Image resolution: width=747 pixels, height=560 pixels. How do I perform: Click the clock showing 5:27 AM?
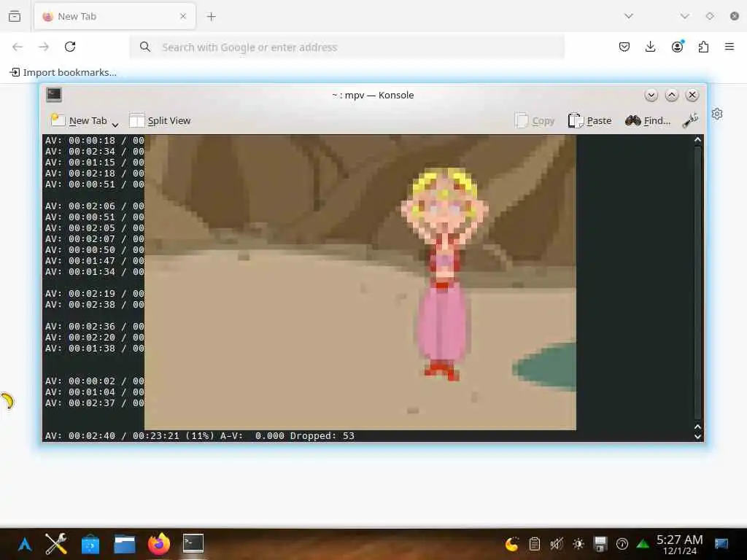click(x=679, y=544)
